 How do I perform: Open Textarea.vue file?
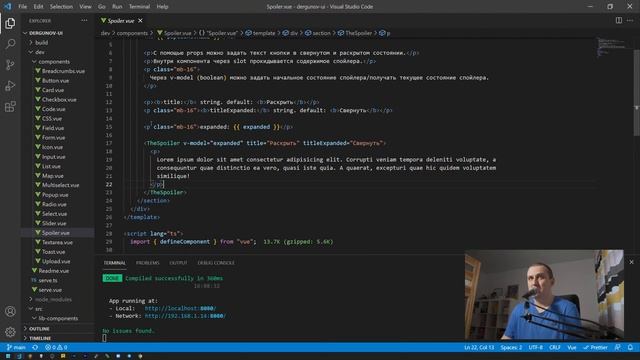57,242
